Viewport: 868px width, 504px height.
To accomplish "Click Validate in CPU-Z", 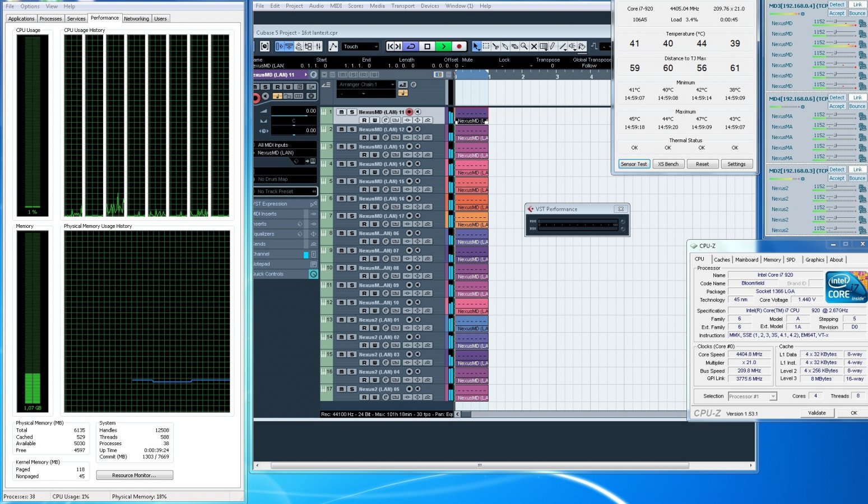I will 816,413.
